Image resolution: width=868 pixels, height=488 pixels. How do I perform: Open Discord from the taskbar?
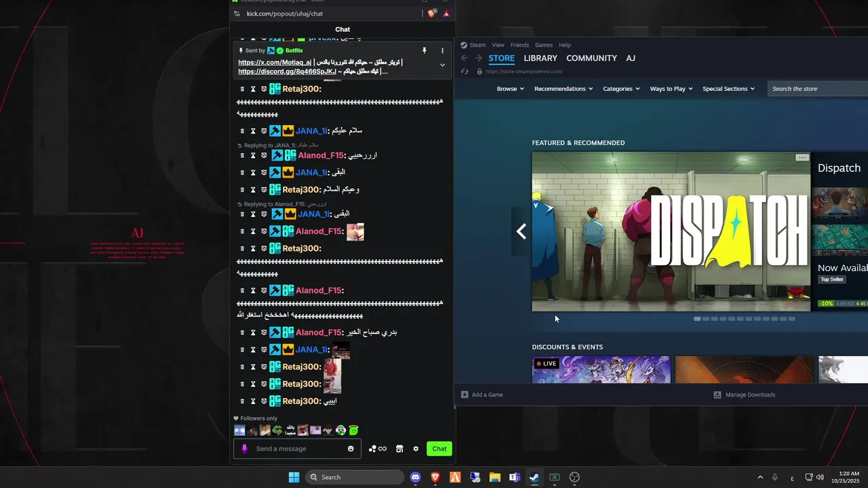point(416,477)
